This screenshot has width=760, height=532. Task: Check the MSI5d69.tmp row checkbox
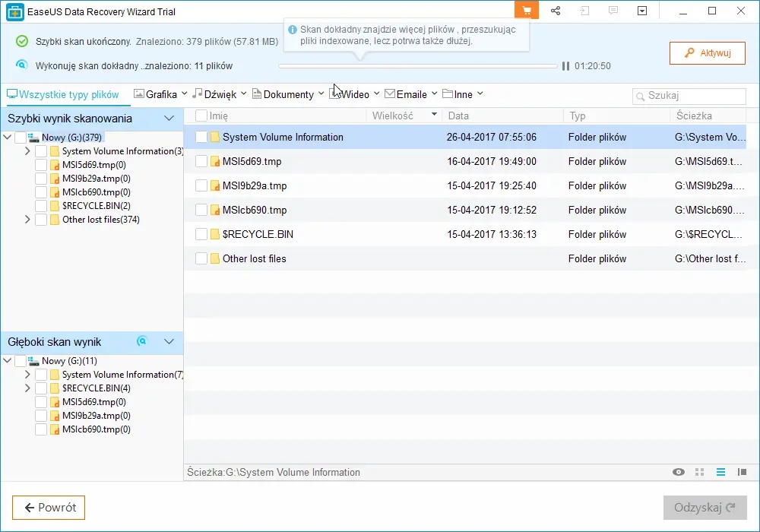(201, 161)
